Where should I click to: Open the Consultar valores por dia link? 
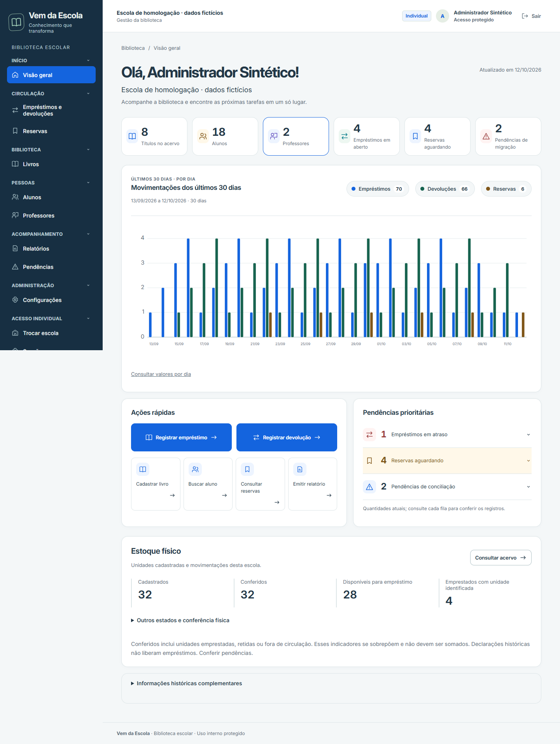point(161,374)
